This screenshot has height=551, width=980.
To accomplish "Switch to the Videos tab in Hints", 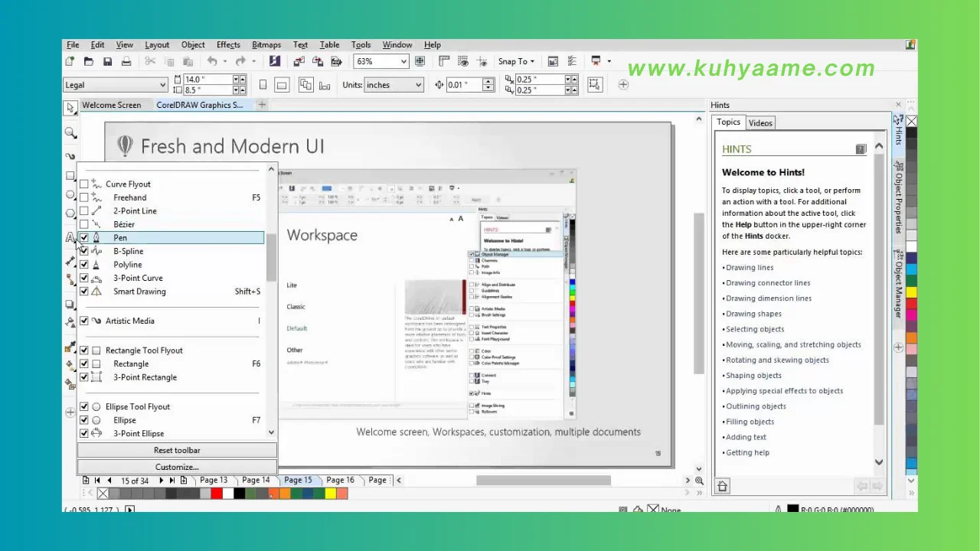I will pyautogui.click(x=760, y=123).
